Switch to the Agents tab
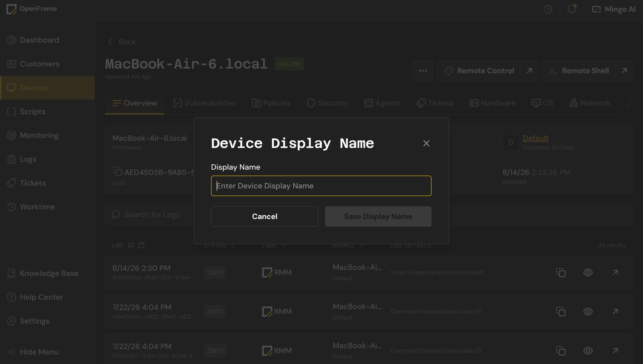 pos(382,103)
